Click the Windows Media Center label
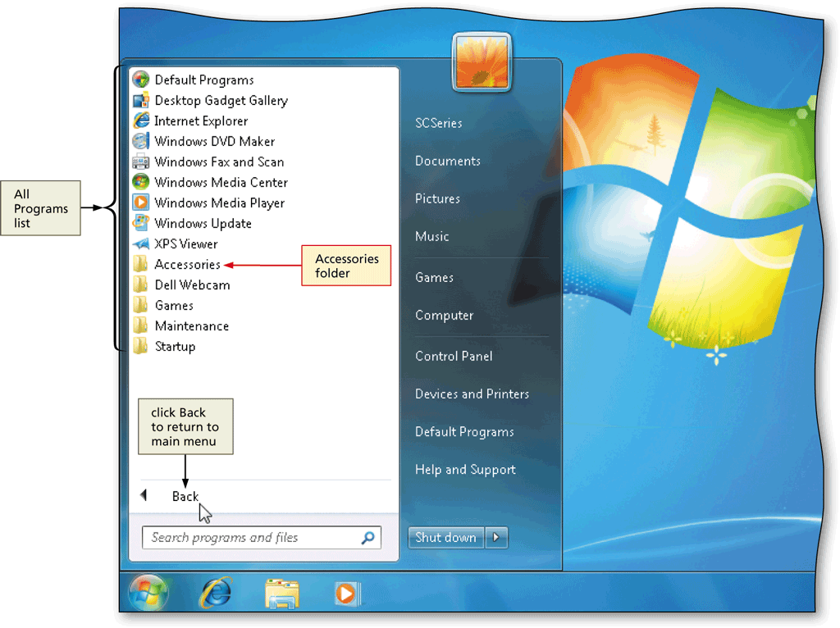Viewport: 840px width, 628px height. tap(221, 183)
